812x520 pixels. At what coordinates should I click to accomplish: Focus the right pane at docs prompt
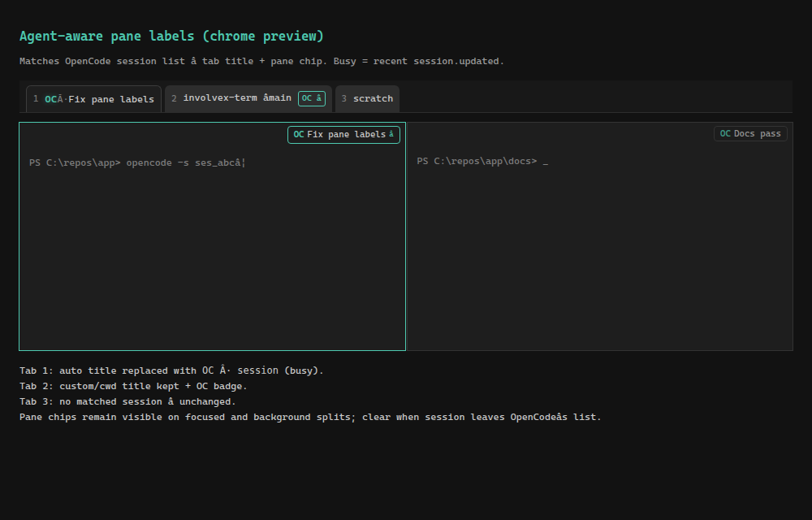tap(600, 236)
